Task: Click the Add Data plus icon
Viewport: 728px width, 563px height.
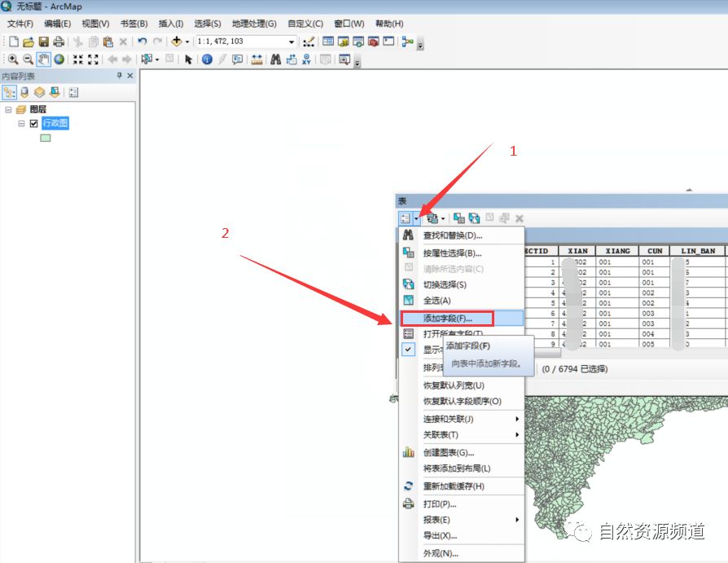Action: 177,42
